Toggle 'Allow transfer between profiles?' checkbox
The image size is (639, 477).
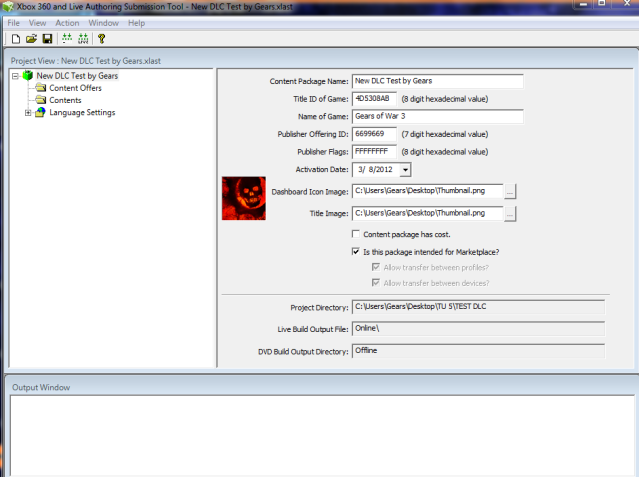375,267
